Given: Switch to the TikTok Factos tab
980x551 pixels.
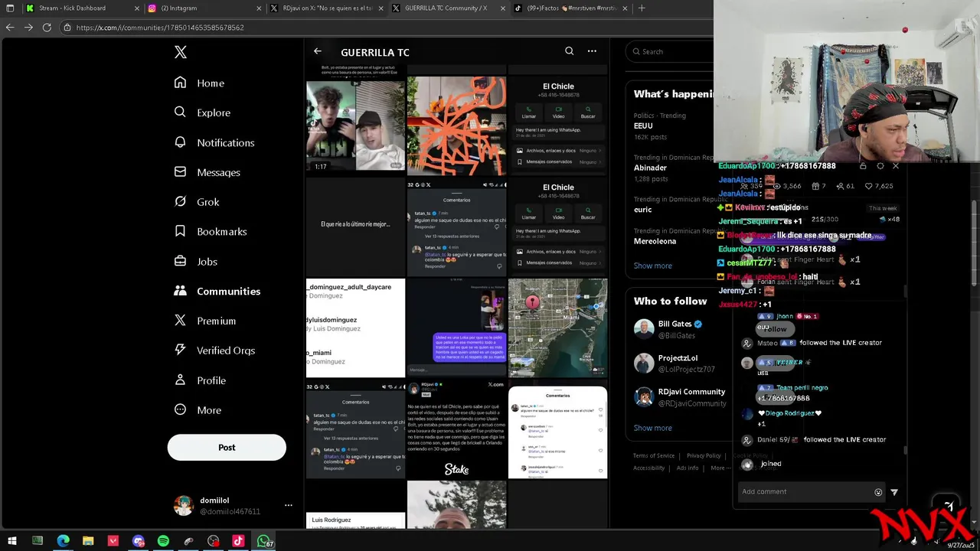Looking at the screenshot, I should [x=572, y=8].
